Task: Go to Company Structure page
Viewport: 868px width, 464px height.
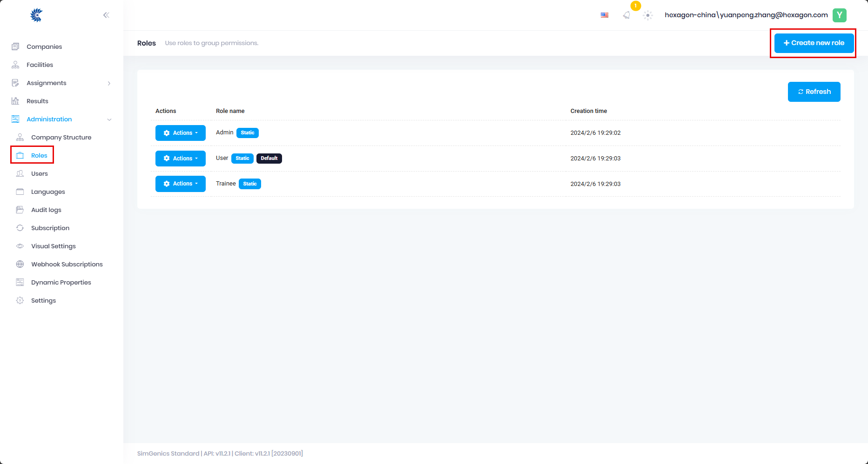Action: [61, 137]
